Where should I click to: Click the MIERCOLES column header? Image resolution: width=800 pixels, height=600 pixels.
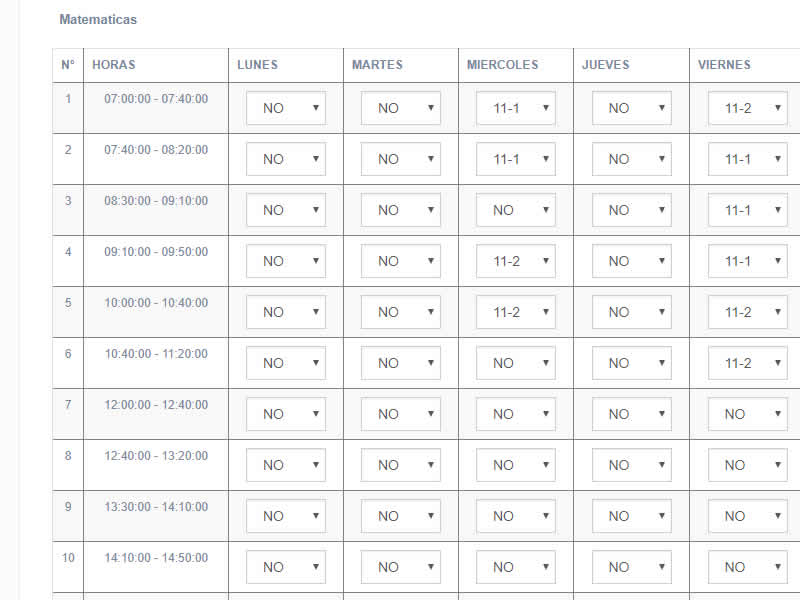point(503,65)
